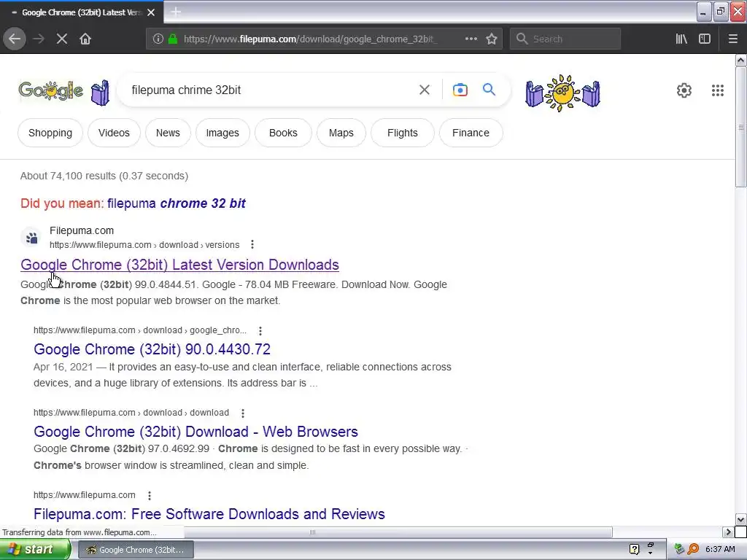The height and width of the screenshot is (560, 747).
Task: Open a new tab with plus button
Action: tap(176, 12)
